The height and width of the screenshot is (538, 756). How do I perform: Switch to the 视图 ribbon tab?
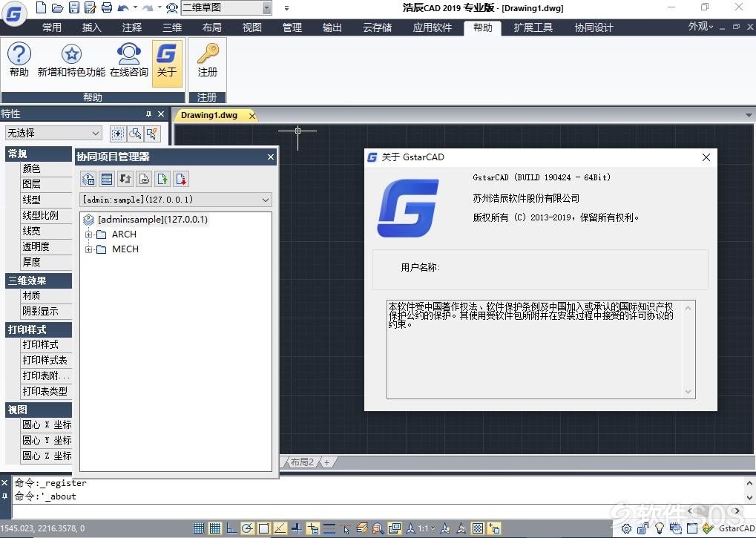[252, 27]
